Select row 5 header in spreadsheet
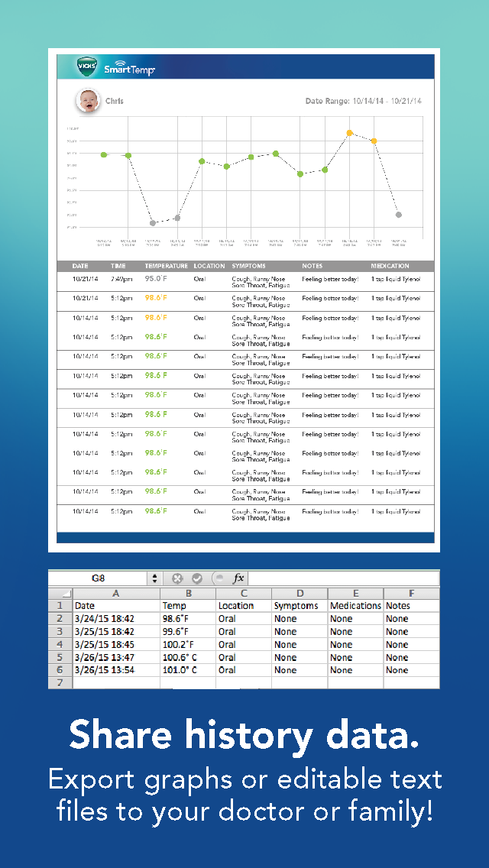Viewport: 489px width, 868px height. (x=60, y=657)
